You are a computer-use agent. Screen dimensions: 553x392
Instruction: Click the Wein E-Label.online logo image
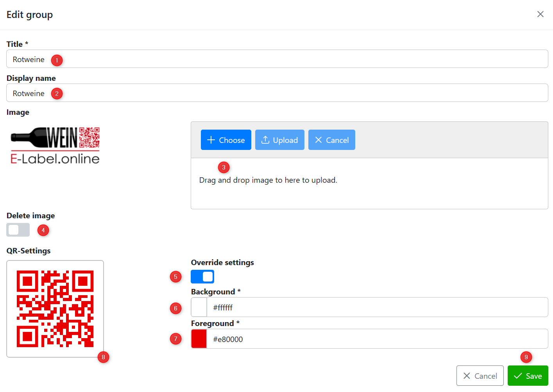[55, 145]
